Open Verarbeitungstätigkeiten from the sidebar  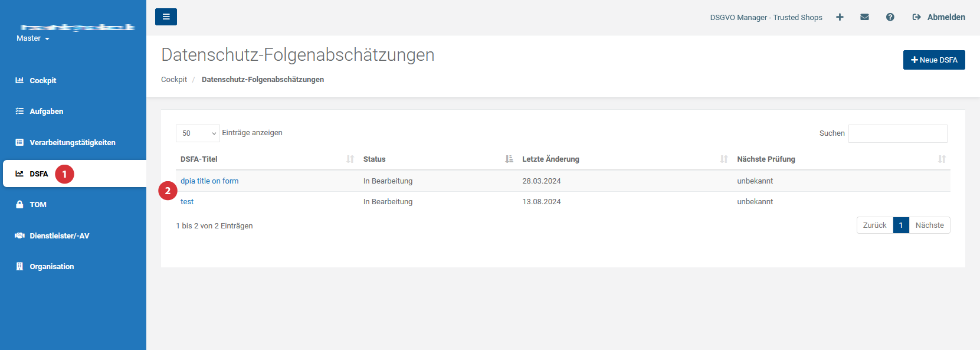(x=72, y=143)
